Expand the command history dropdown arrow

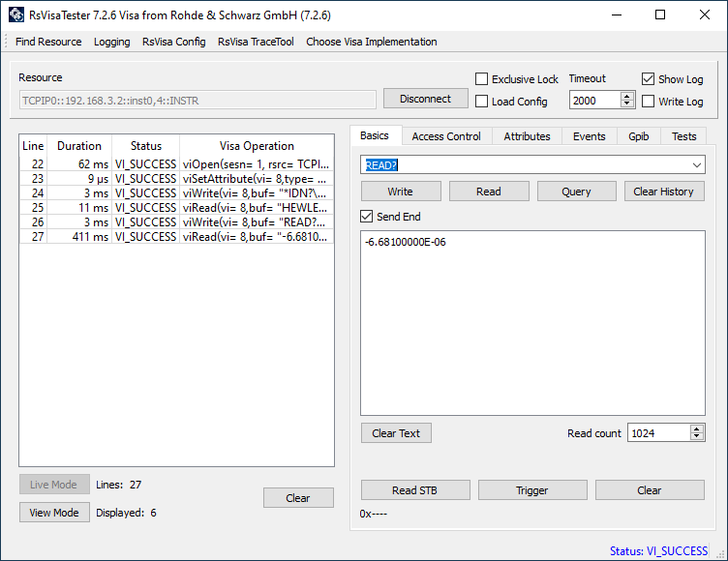(696, 165)
